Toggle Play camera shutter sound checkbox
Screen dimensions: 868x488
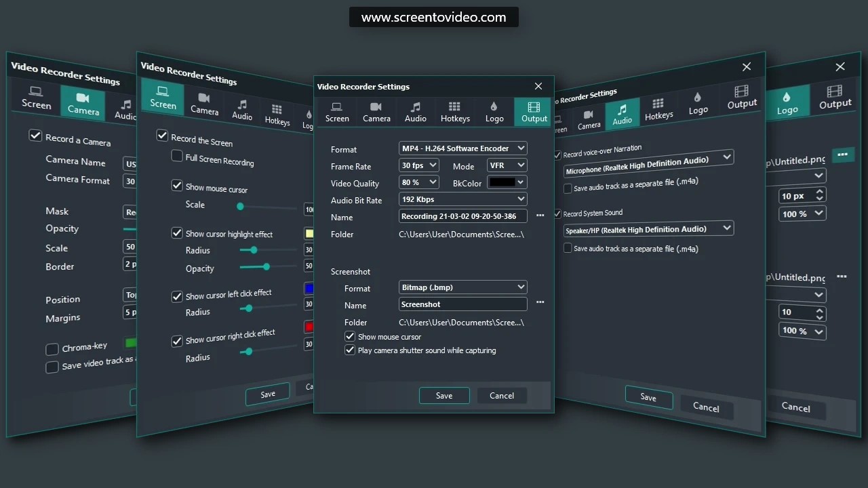350,350
